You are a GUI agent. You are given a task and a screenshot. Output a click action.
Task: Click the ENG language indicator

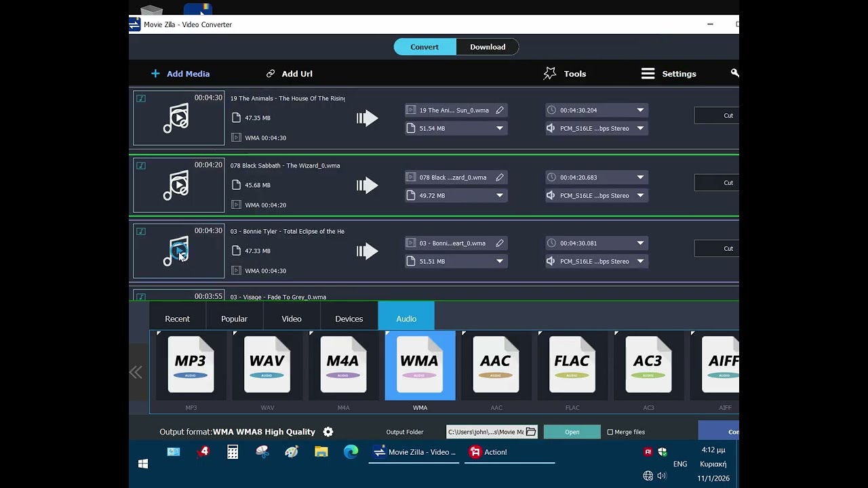680,464
